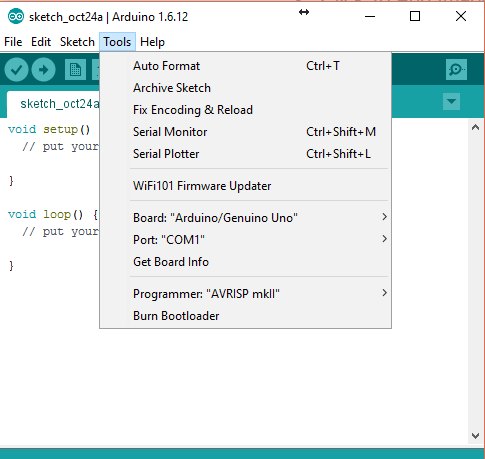
Task: Select Board: "Arduino/Genuino Uno" entry
Action: point(245,218)
